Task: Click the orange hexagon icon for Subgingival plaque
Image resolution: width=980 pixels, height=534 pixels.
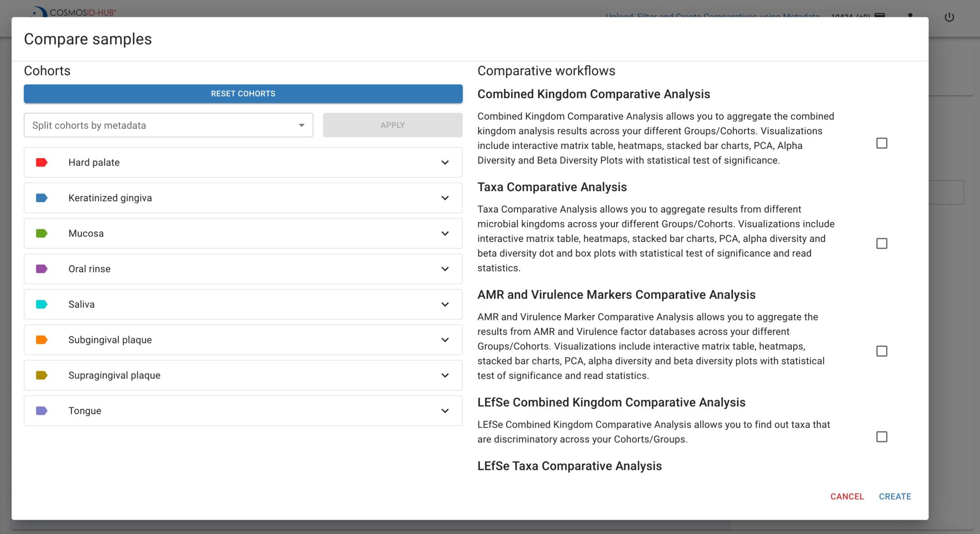Action: click(x=42, y=340)
